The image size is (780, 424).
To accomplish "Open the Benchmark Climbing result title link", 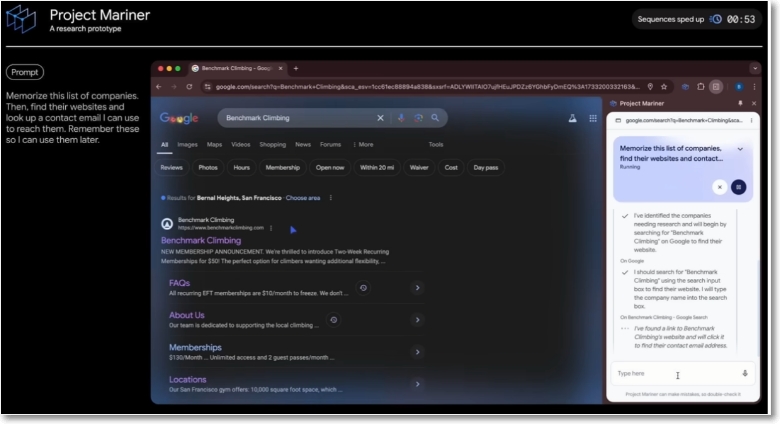I will (x=201, y=240).
